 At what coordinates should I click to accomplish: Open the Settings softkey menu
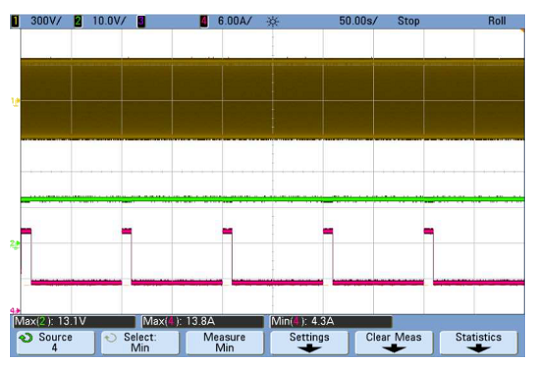(309, 342)
